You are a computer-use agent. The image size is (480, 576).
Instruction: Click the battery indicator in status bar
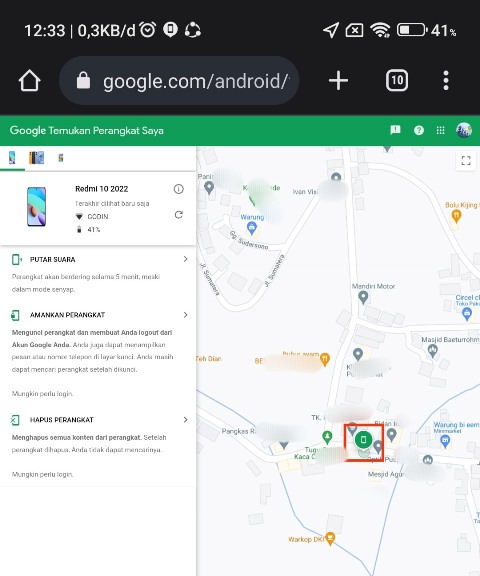[x=411, y=30]
